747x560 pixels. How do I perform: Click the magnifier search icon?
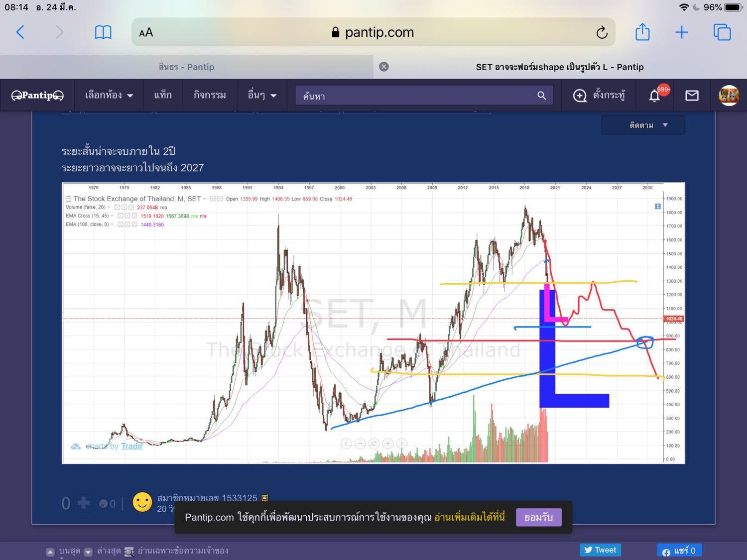point(542,96)
